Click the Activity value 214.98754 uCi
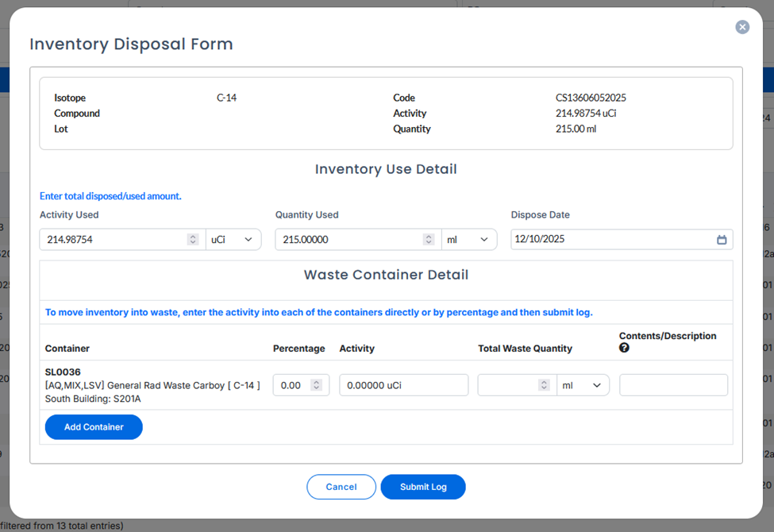The height and width of the screenshot is (532, 774). (x=586, y=113)
